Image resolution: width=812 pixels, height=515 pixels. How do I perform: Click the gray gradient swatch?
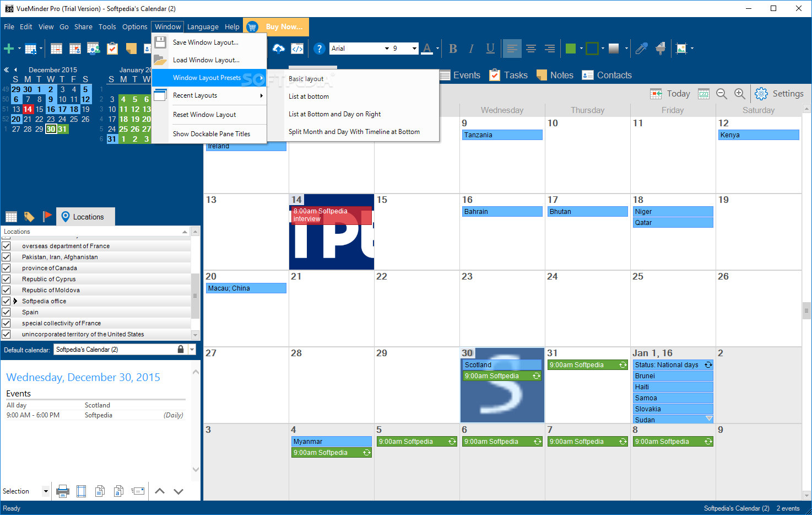[x=614, y=49]
